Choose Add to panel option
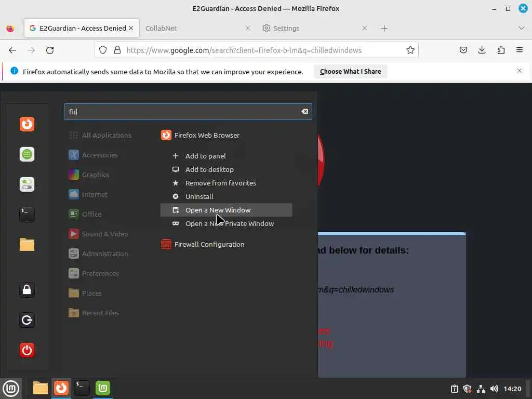This screenshot has height=399, width=532. click(x=226, y=156)
